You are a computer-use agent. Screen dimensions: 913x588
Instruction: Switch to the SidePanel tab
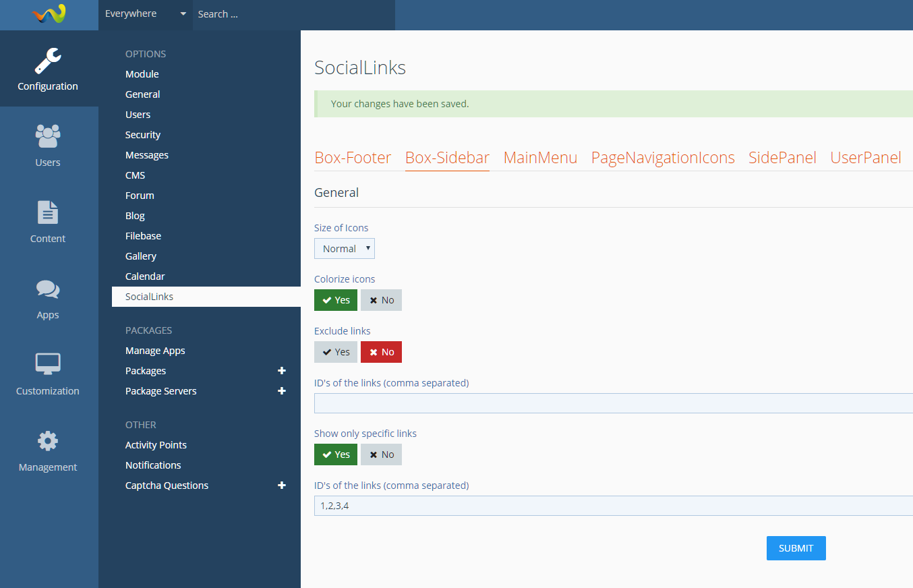[782, 158]
